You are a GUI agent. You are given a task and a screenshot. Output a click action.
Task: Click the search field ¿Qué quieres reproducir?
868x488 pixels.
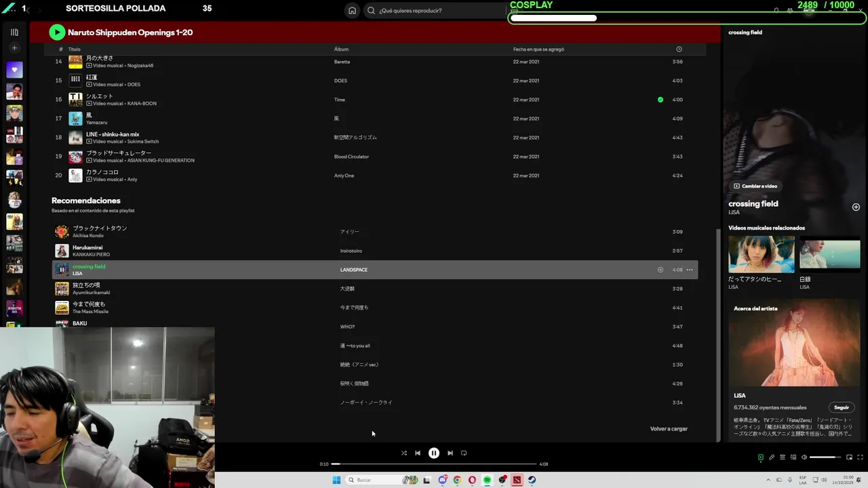pos(434,10)
